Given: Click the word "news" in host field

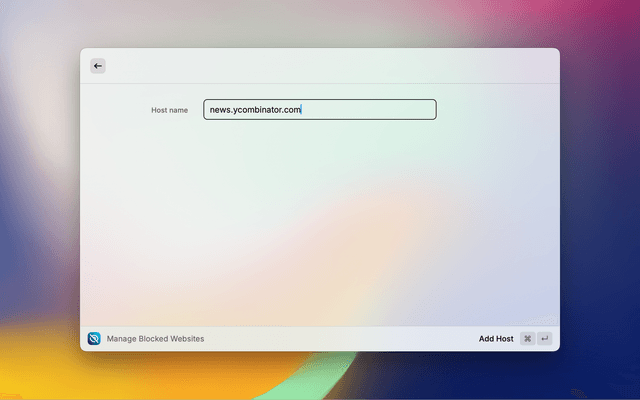Looking at the screenshot, I should pos(220,110).
